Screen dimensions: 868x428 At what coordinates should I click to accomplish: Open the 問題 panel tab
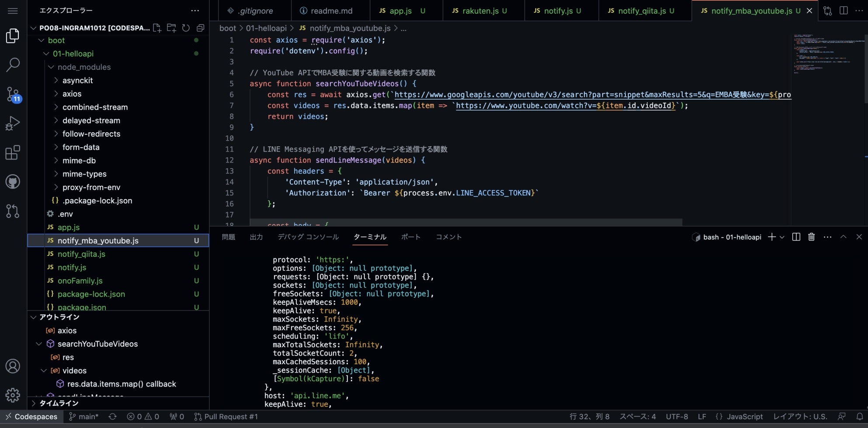(229, 237)
